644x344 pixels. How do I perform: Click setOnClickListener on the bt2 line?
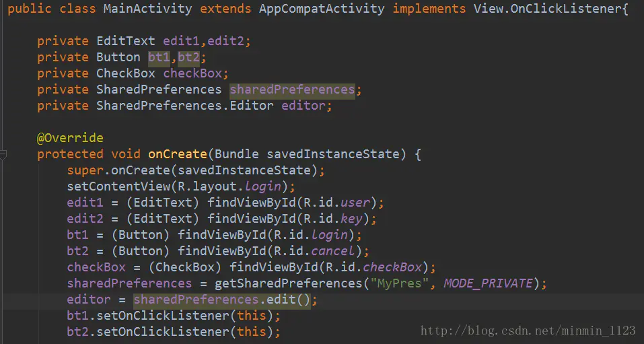163,332
